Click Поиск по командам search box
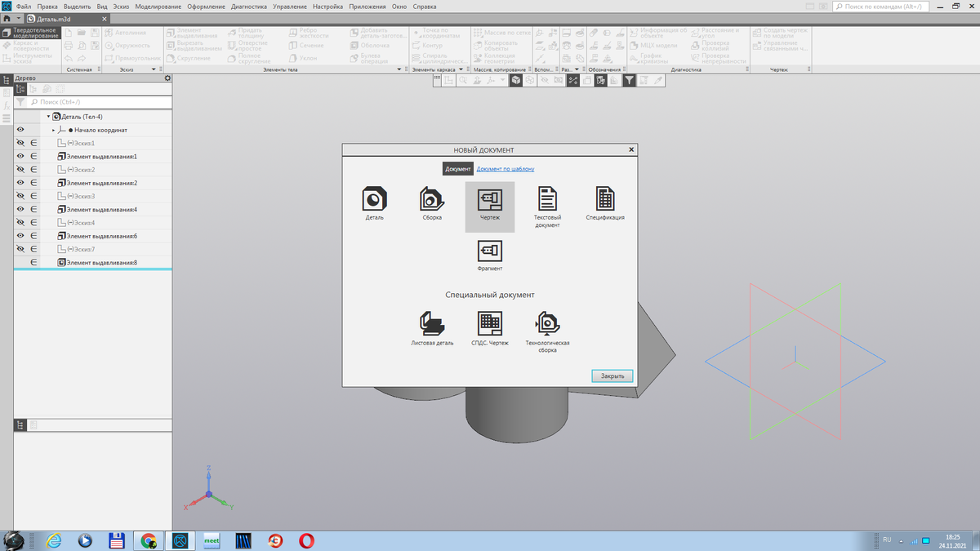The width and height of the screenshot is (980, 551). coord(880,7)
